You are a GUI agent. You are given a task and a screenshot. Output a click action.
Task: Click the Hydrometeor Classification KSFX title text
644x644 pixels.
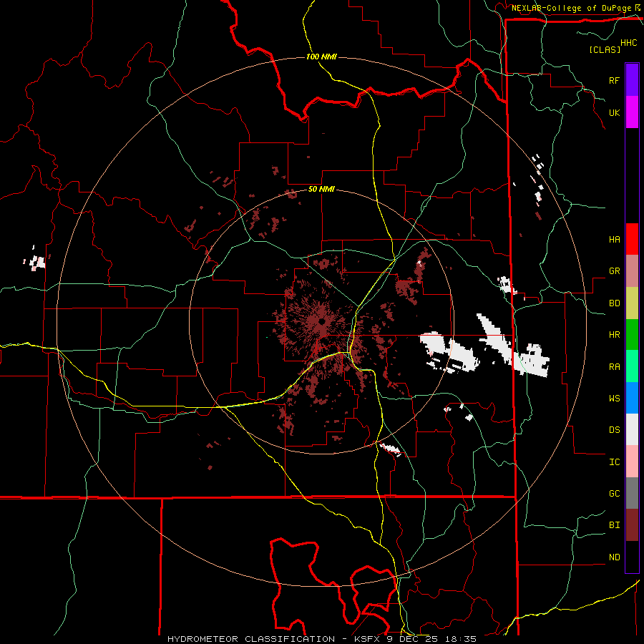point(321,639)
